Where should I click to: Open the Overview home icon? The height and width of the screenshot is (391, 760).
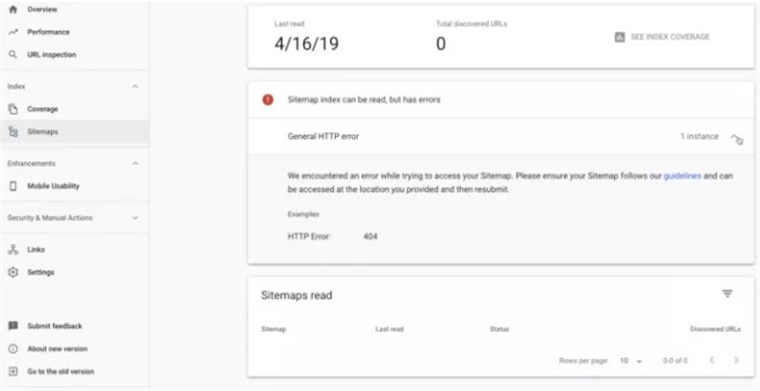pos(14,9)
